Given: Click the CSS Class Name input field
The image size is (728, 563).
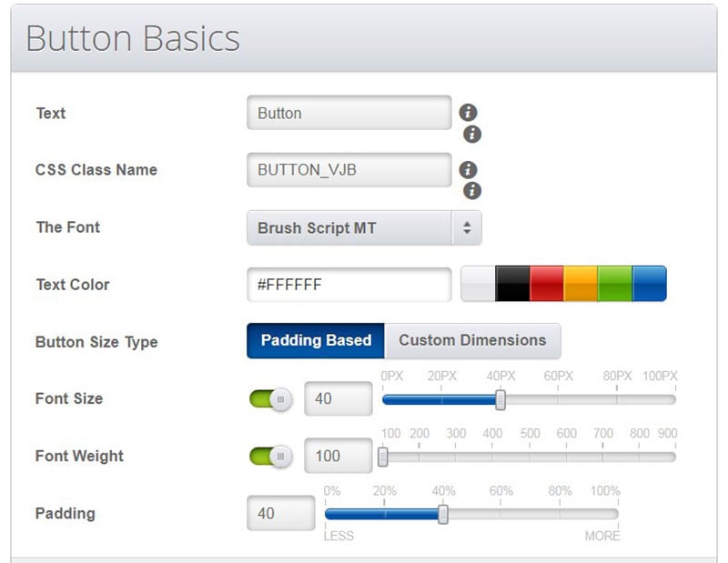Looking at the screenshot, I should (349, 170).
